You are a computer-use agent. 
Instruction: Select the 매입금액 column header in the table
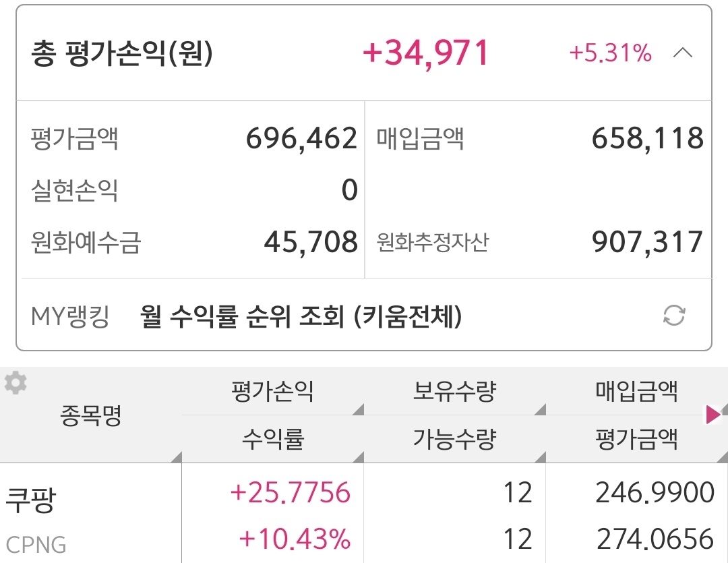click(636, 391)
